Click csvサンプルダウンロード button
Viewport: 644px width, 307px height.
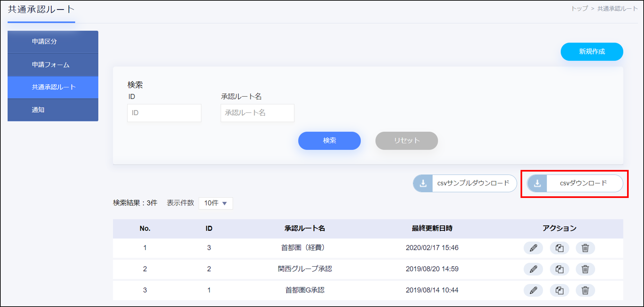[x=465, y=183]
